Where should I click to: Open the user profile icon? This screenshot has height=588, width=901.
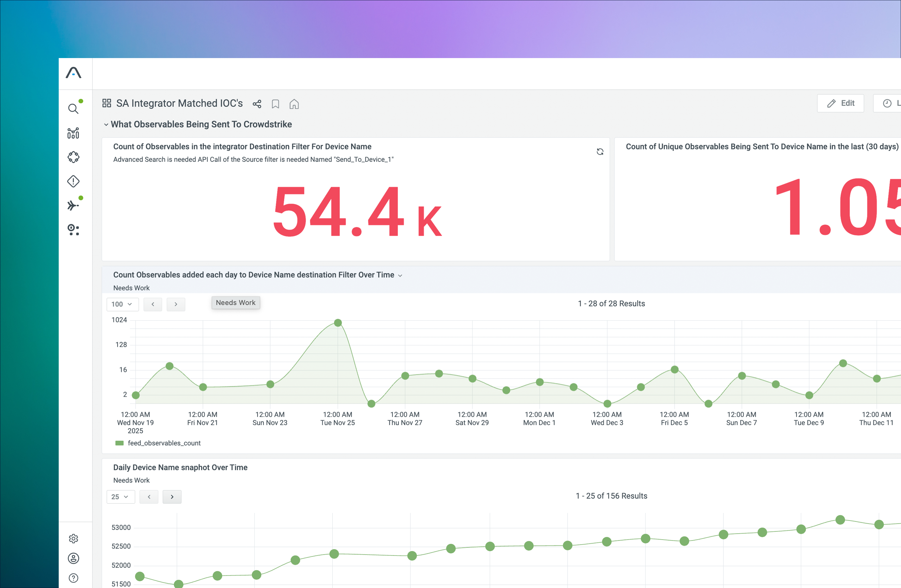(x=73, y=558)
